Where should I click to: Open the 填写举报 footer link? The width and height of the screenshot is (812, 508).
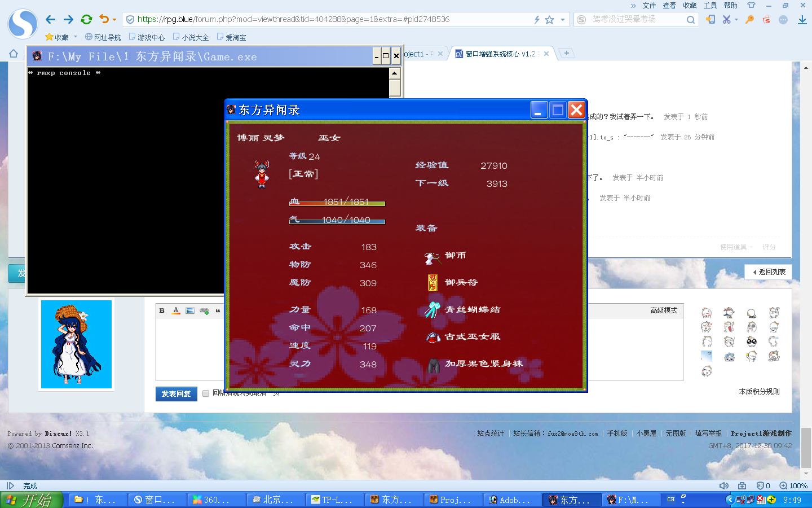(x=708, y=433)
